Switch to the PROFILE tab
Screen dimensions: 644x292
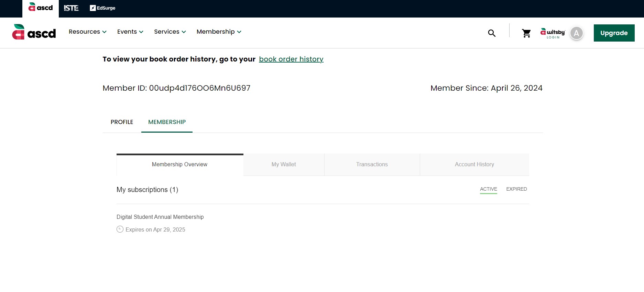coord(122,122)
